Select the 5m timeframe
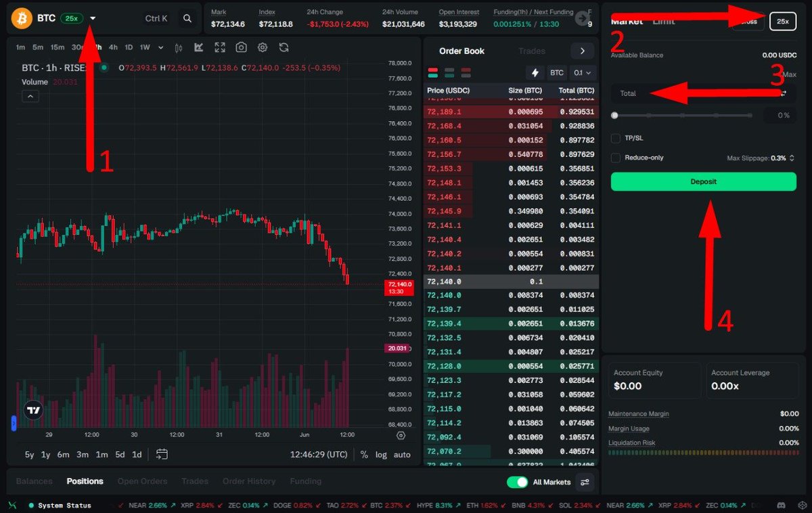This screenshot has height=513, width=812. click(38, 47)
